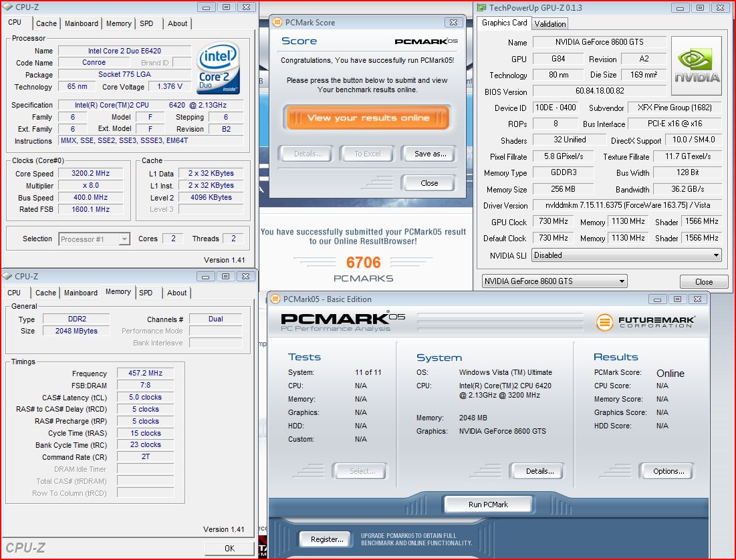The height and width of the screenshot is (560, 736).
Task: Click the GPU-Z BIOS Version field
Action: 600,91
